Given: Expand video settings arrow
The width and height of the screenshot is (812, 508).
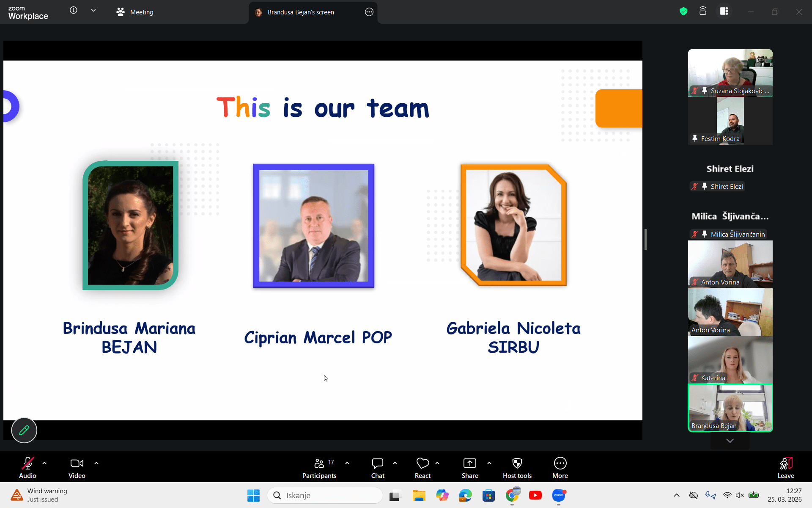Looking at the screenshot, I should (96, 463).
